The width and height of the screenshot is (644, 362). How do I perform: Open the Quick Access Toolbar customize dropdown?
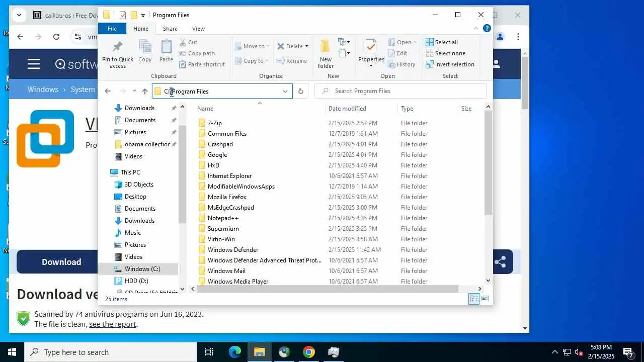pos(143,15)
